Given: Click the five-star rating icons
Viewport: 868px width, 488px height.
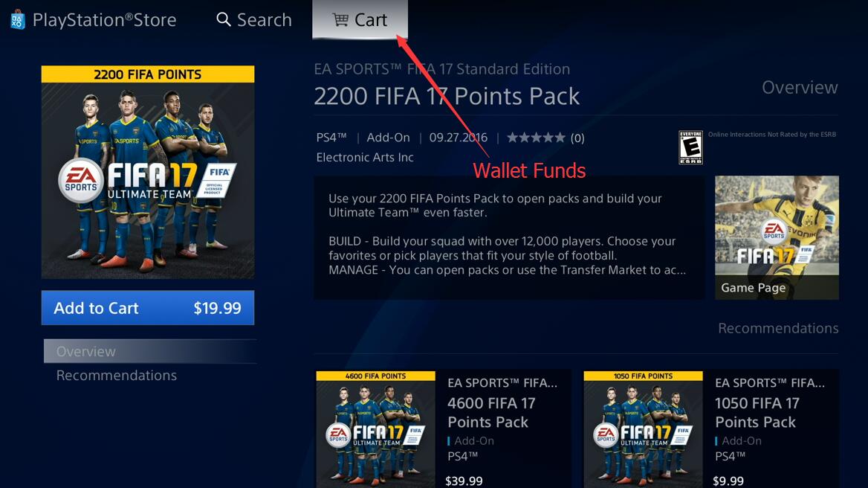Looking at the screenshot, I should tap(536, 138).
